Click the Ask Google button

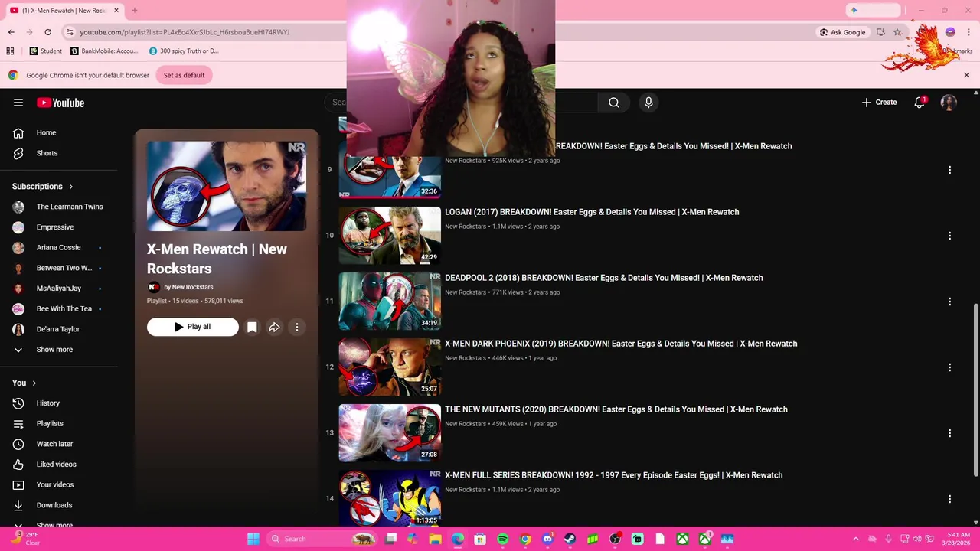(842, 32)
